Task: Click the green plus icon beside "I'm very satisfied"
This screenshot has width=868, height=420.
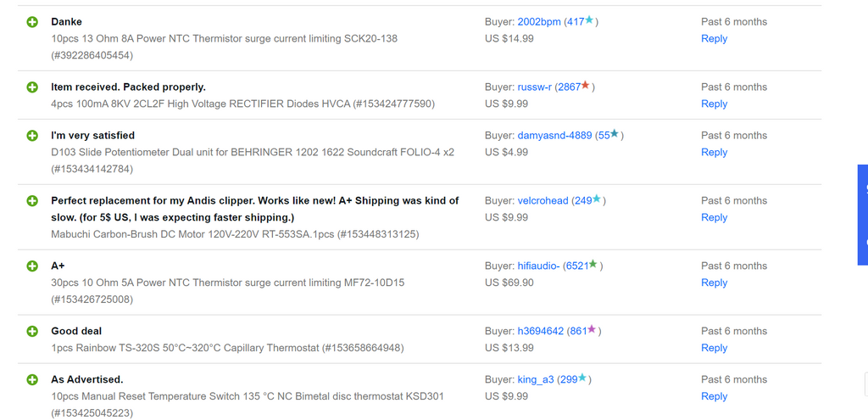Action: (32, 136)
